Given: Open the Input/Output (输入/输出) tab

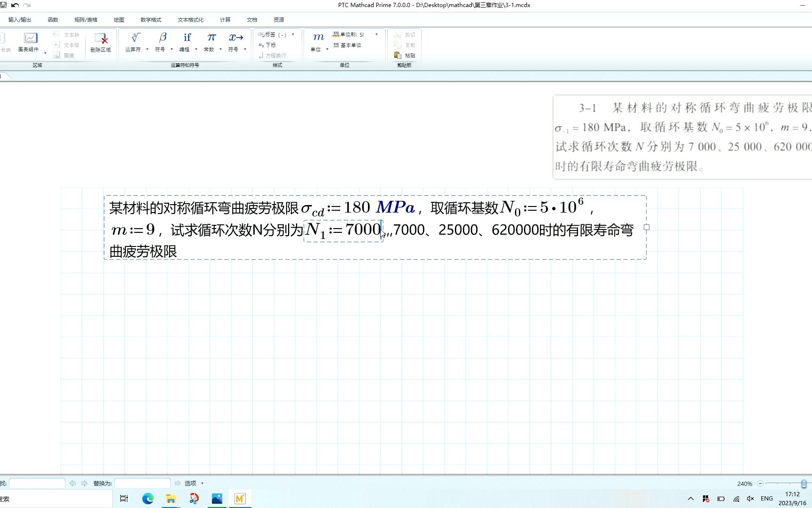Looking at the screenshot, I should (x=19, y=20).
